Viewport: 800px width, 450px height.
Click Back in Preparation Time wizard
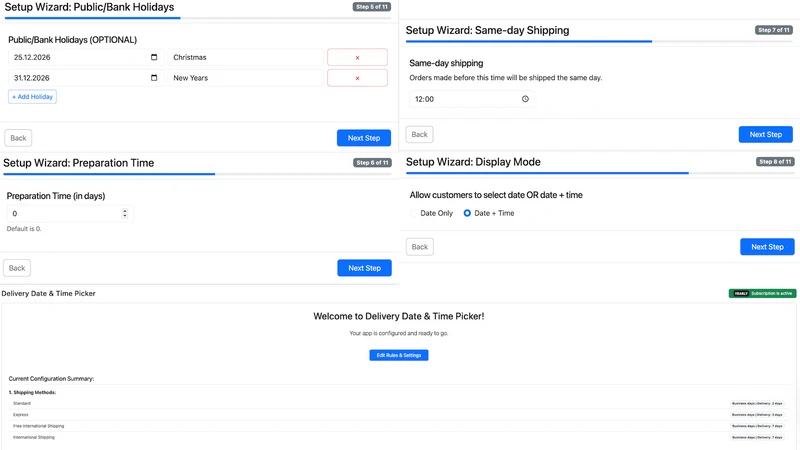click(17, 268)
